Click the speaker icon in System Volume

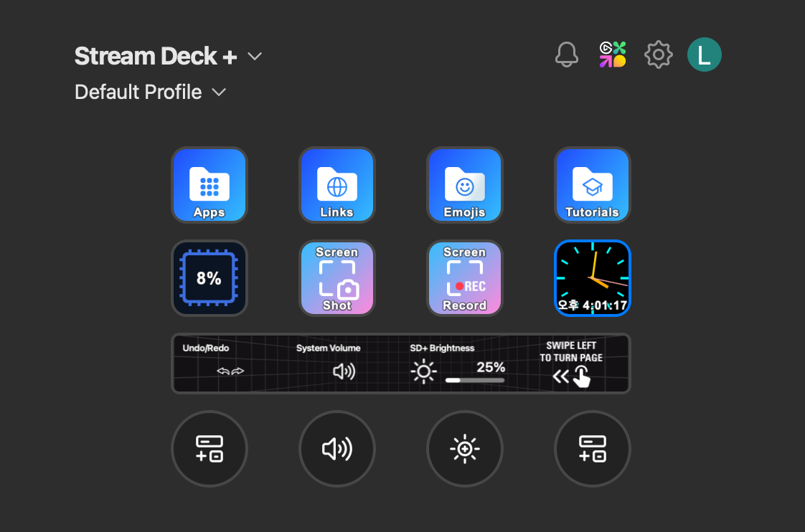tap(344, 371)
